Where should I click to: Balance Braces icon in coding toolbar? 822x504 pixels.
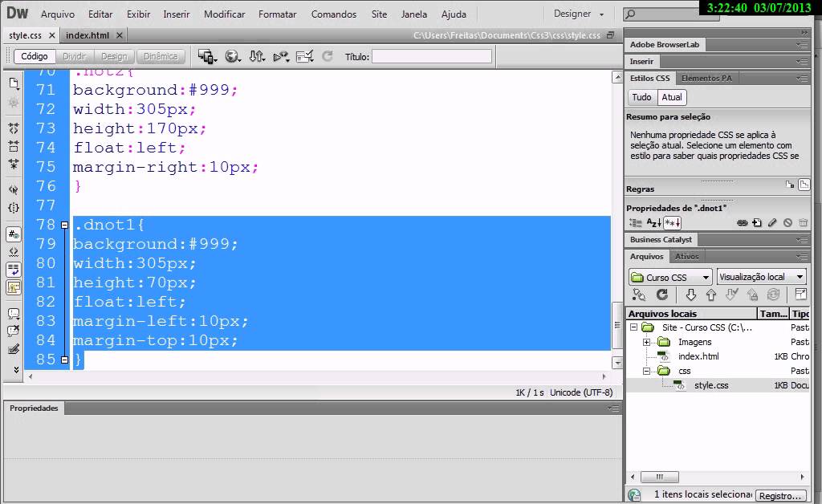14,208
